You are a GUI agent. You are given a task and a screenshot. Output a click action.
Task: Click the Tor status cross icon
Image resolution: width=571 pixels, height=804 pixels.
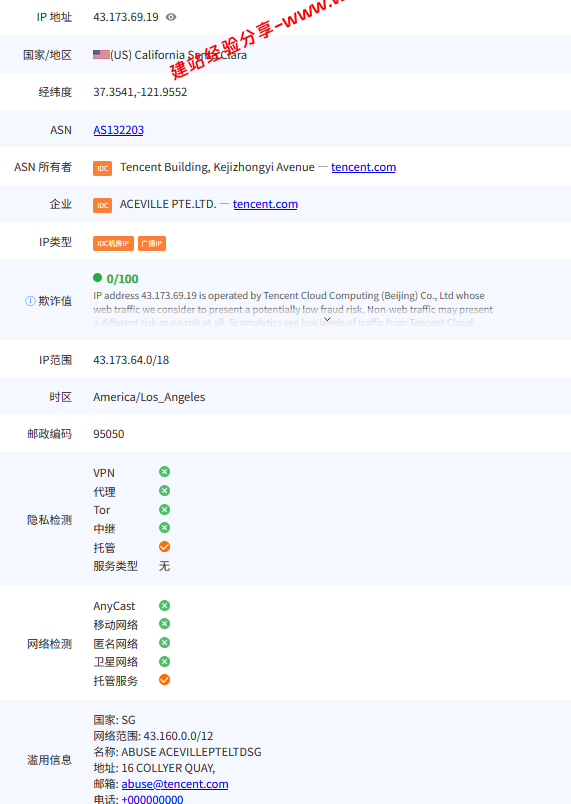[164, 509]
